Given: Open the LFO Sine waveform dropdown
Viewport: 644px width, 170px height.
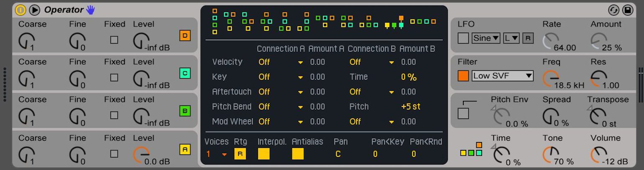Looking at the screenshot, I should pos(486,38).
